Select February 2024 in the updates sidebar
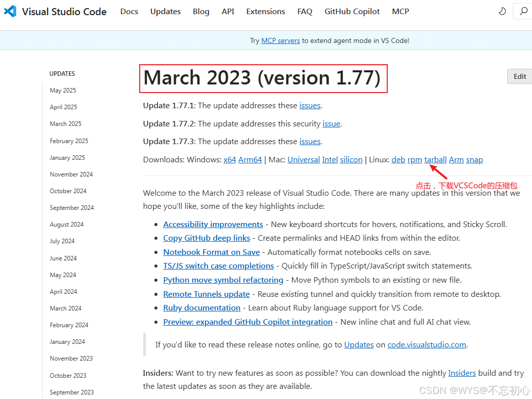Screen dimensions: 532x399 tap(69, 325)
